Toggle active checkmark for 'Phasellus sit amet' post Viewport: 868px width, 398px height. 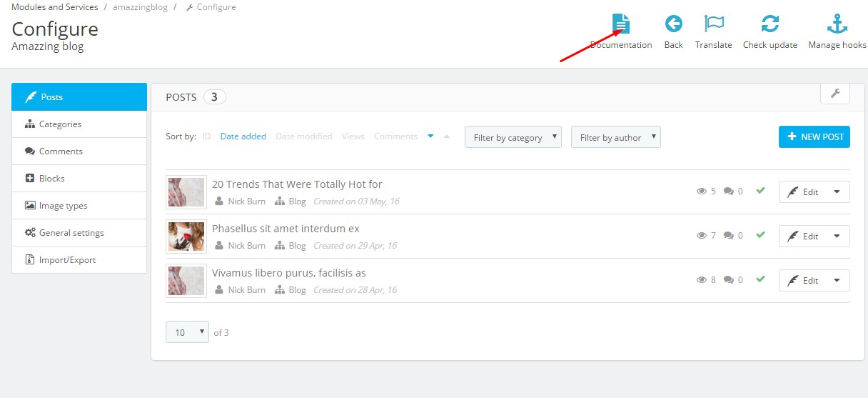tap(760, 235)
